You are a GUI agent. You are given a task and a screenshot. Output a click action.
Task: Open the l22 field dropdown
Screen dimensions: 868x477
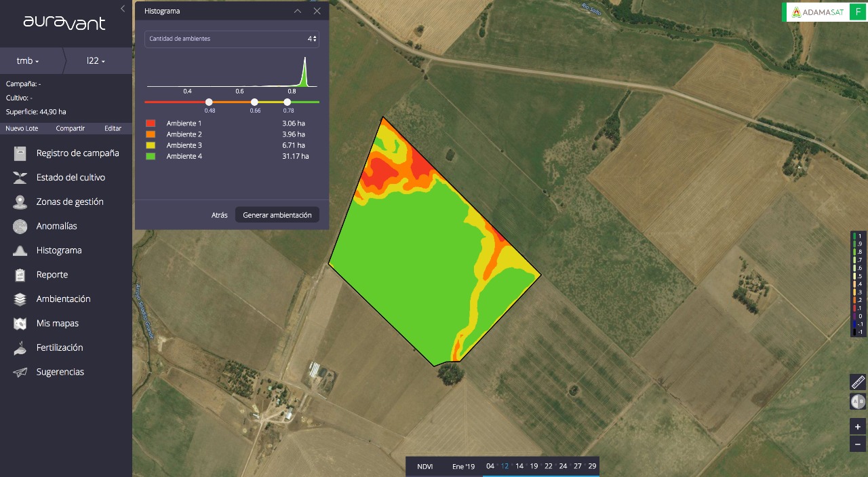tap(96, 61)
